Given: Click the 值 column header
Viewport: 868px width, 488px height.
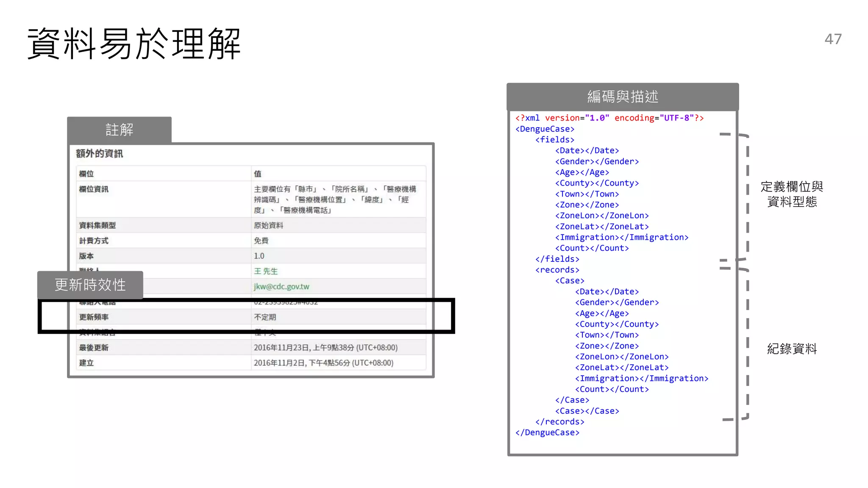Looking at the screenshot, I should pos(258,174).
